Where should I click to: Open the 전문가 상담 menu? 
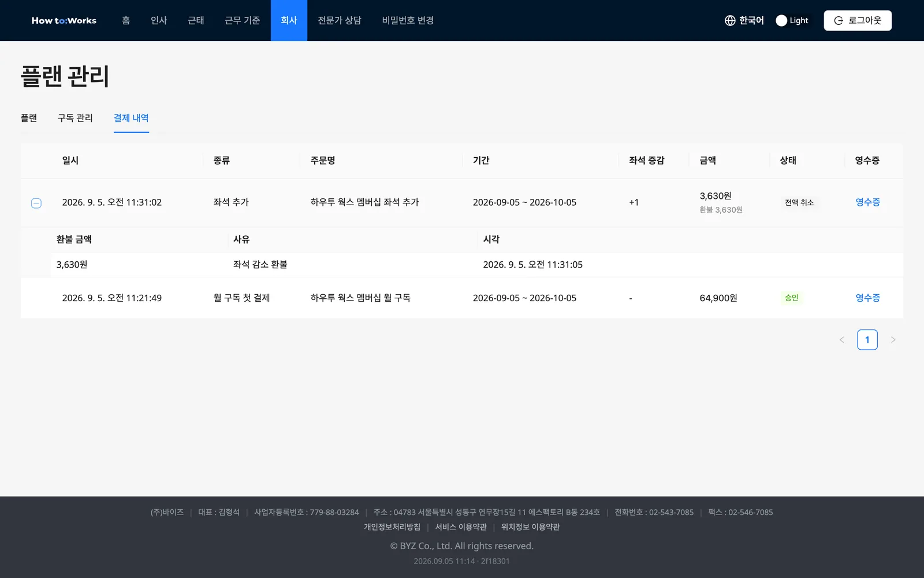(340, 20)
